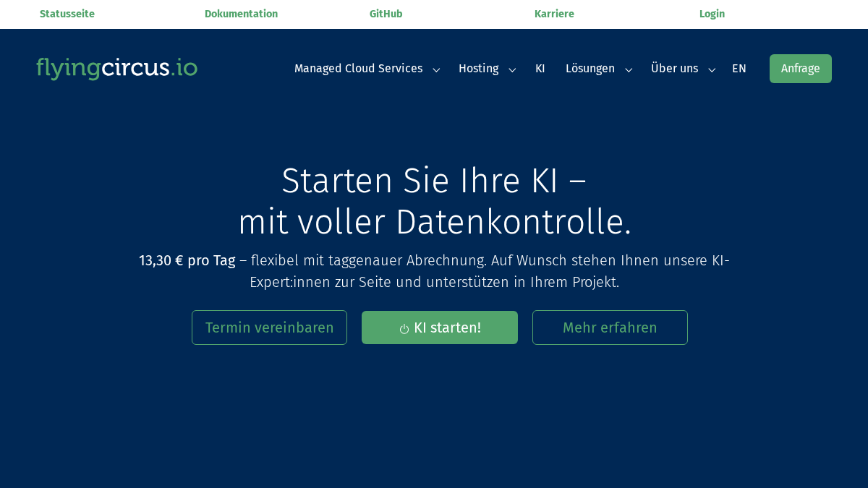The height and width of the screenshot is (488, 868).
Task: Expand the chevron beside Über uns
Action: (x=712, y=70)
